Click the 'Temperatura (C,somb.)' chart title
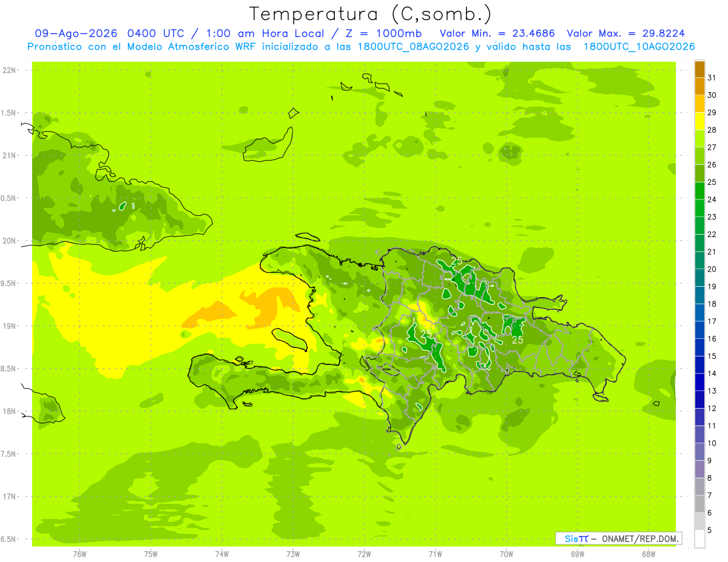Image resolution: width=728 pixels, height=562 pixels. click(371, 13)
